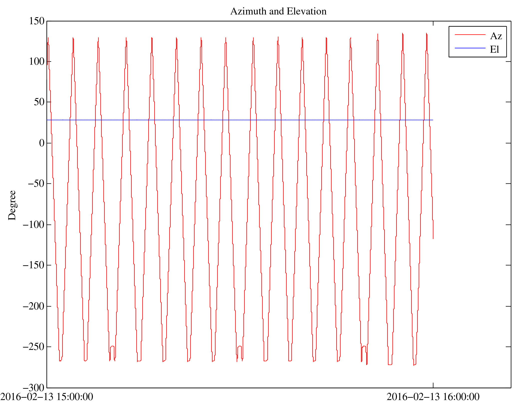Click the bottom-axis tick mark at 16:00:00
The image size is (518, 420).
[433, 385]
